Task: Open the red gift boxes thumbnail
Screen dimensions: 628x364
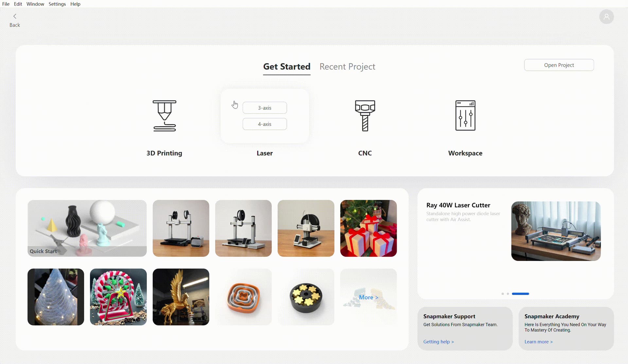Action: click(368, 228)
